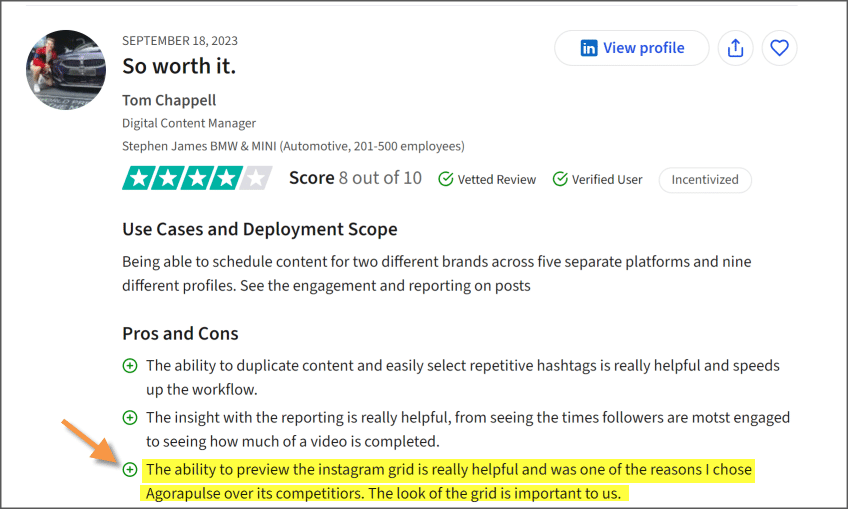Click the Incentivized badge
Image resolution: width=848 pixels, height=509 pixels.
pos(705,180)
